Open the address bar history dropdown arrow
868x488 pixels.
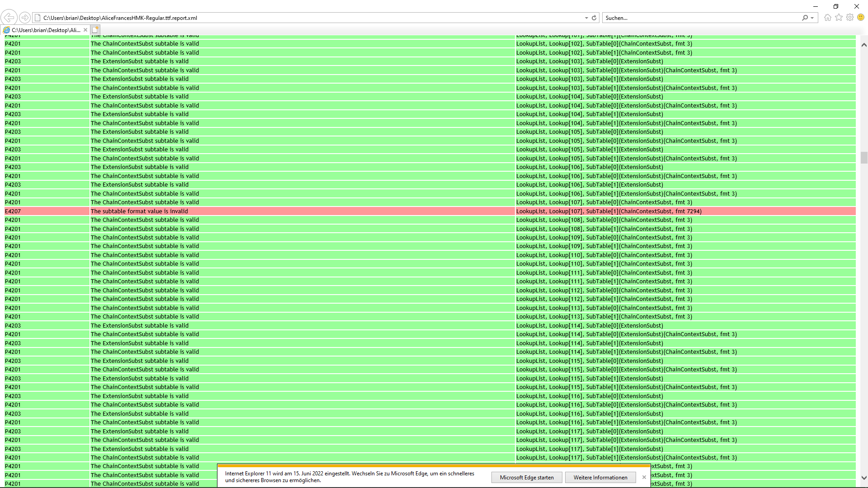tap(586, 18)
